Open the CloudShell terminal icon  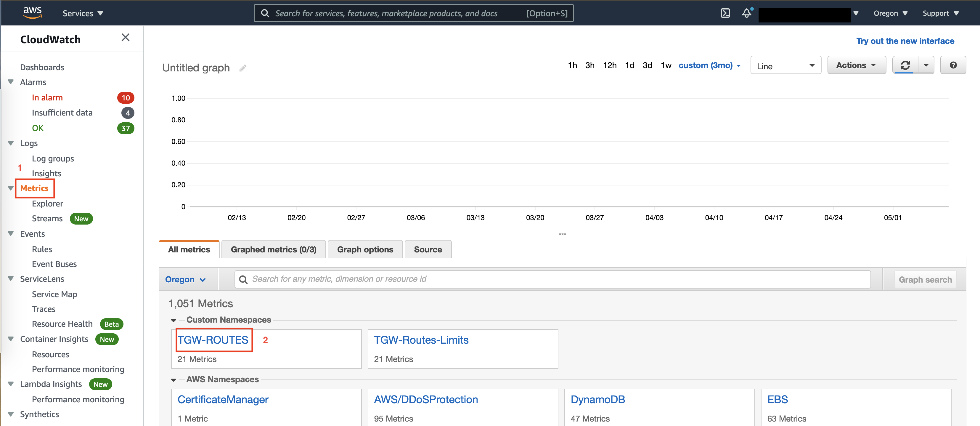pyautogui.click(x=725, y=13)
